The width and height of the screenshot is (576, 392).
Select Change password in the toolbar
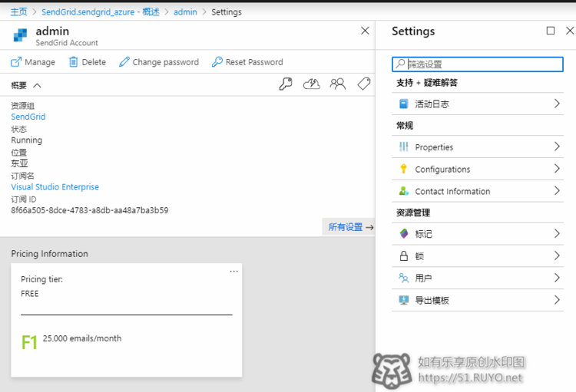(159, 62)
